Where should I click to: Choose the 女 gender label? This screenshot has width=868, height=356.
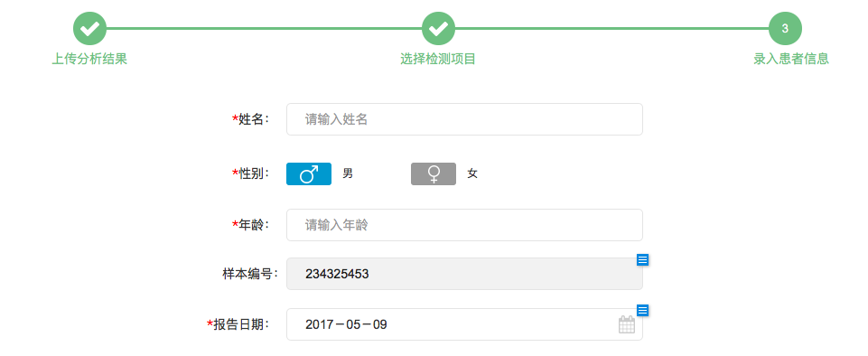pos(472,173)
